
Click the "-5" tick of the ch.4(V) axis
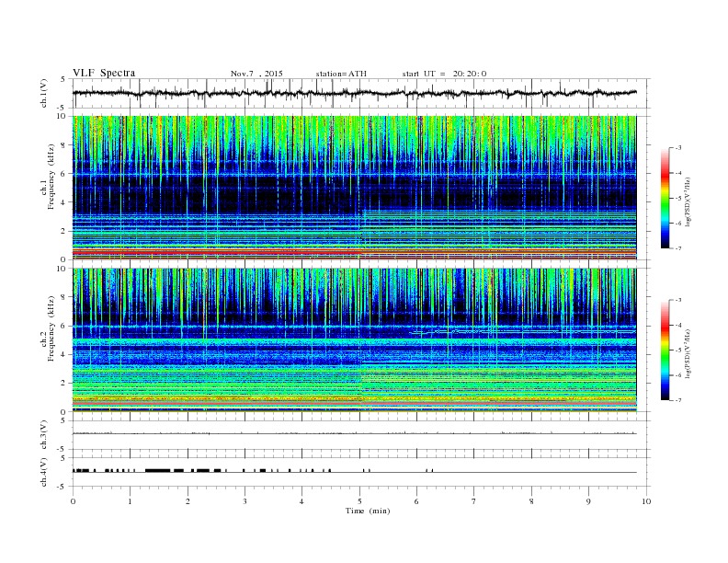point(63,487)
